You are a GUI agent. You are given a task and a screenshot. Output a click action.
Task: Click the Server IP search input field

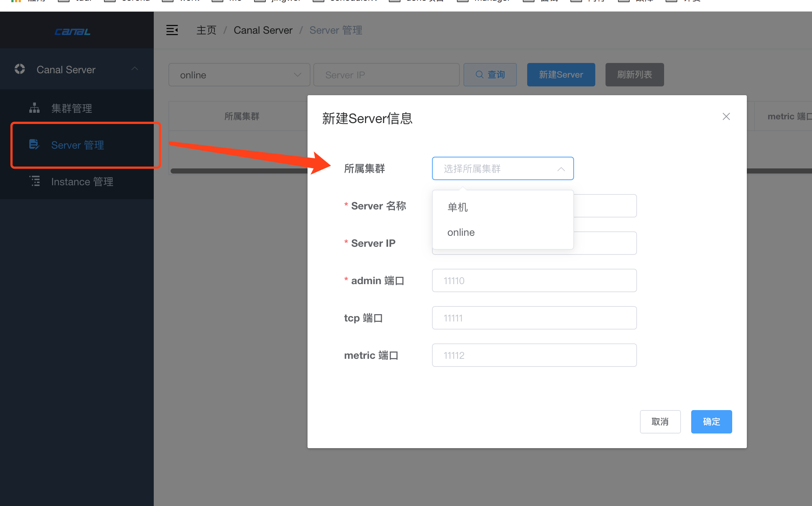386,75
